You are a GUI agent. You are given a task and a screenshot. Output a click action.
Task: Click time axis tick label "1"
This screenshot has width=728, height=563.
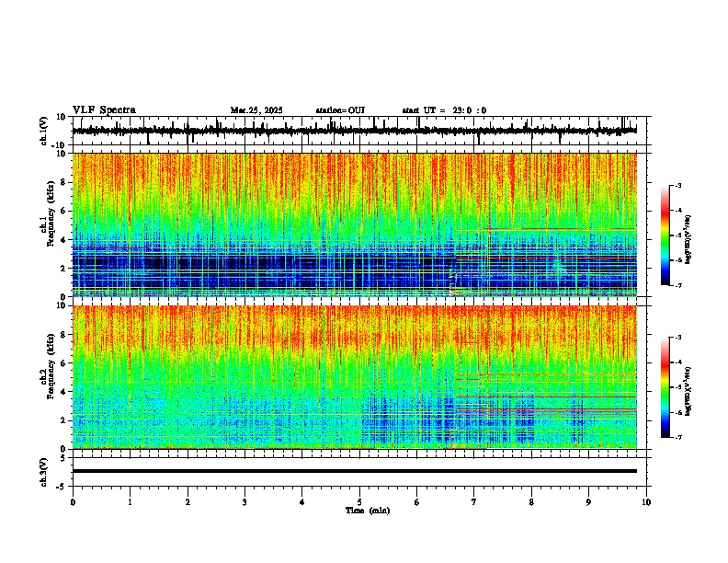point(130,502)
